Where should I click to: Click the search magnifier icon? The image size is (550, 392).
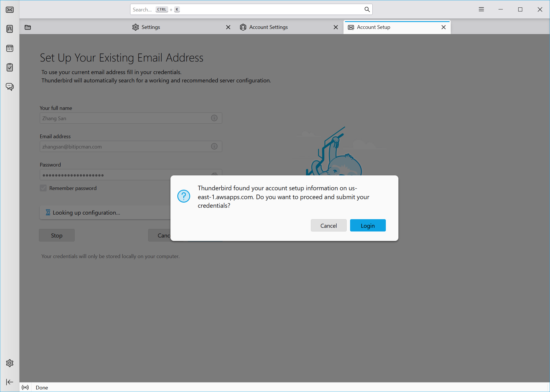(x=367, y=9)
